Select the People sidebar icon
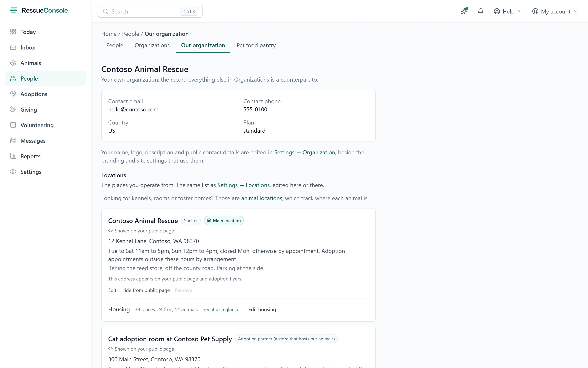588x368 pixels. pos(13,78)
